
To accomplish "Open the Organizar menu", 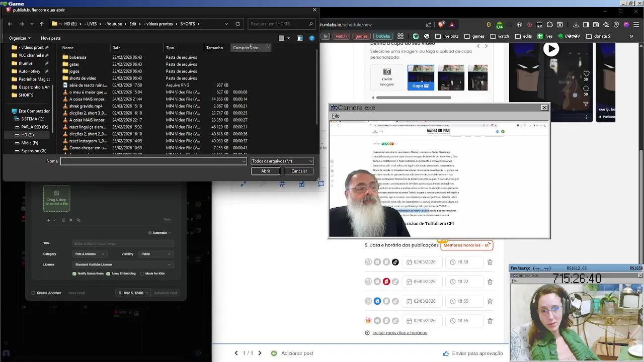I will tap(20, 38).
